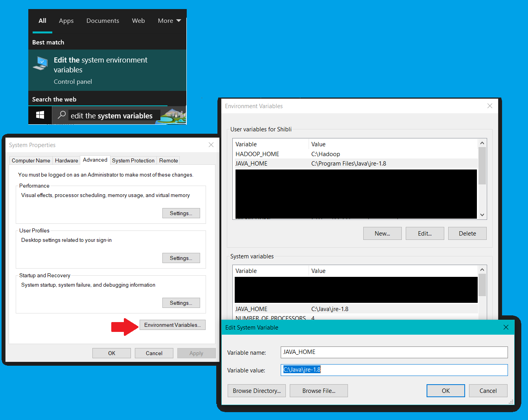This screenshot has height=420, width=528.
Task: Select the Documents search filter tab
Action: coord(103,21)
